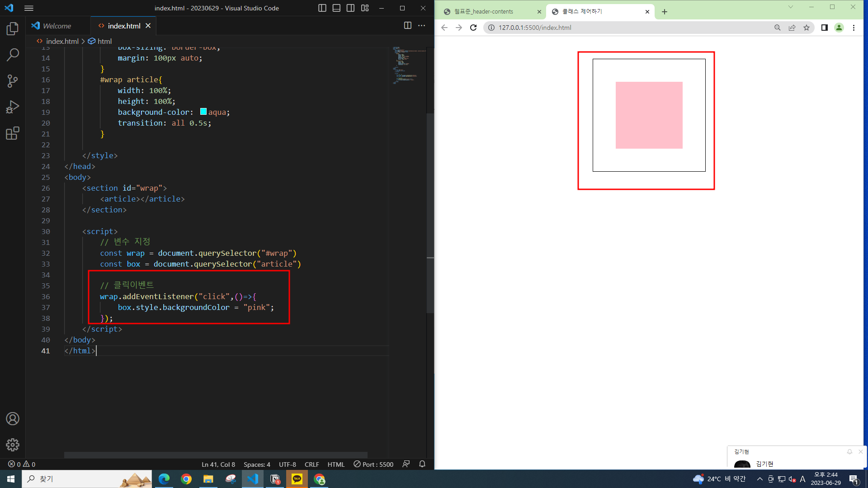
Task: Toggle the secondary side bar layout button
Action: click(350, 8)
